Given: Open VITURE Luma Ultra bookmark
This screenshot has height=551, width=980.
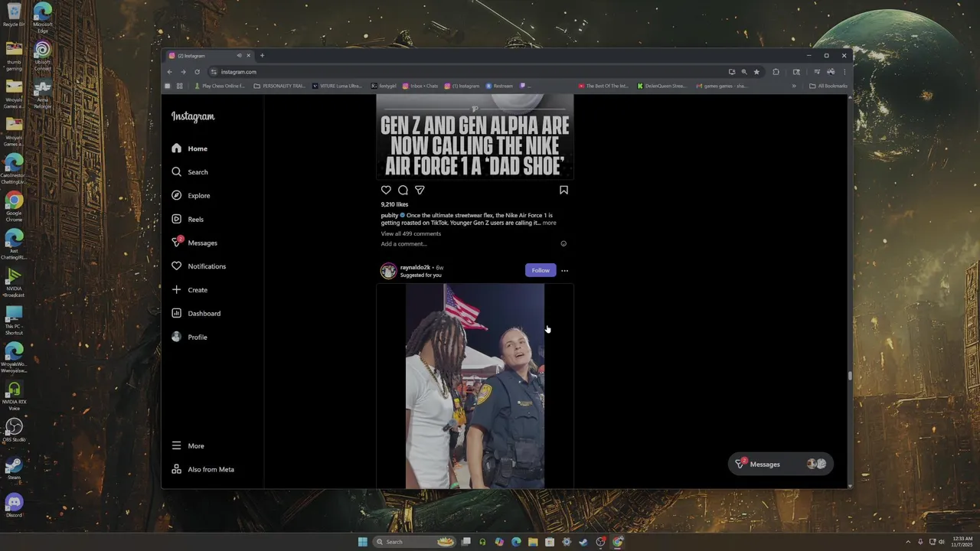Looking at the screenshot, I should pos(337,86).
